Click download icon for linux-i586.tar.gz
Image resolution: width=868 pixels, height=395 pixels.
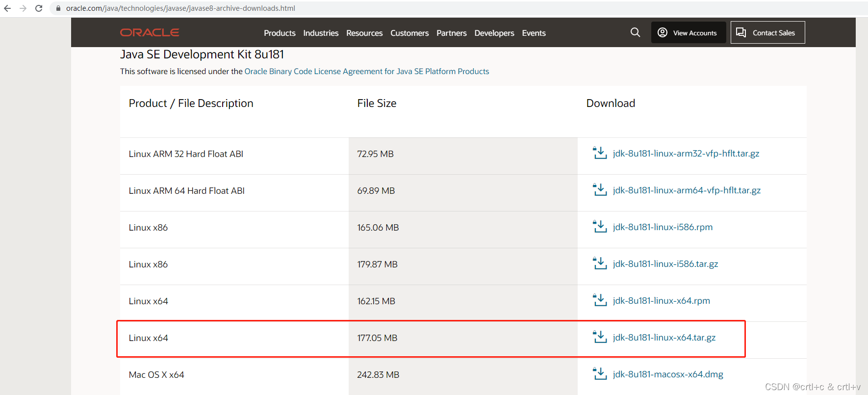coord(600,263)
